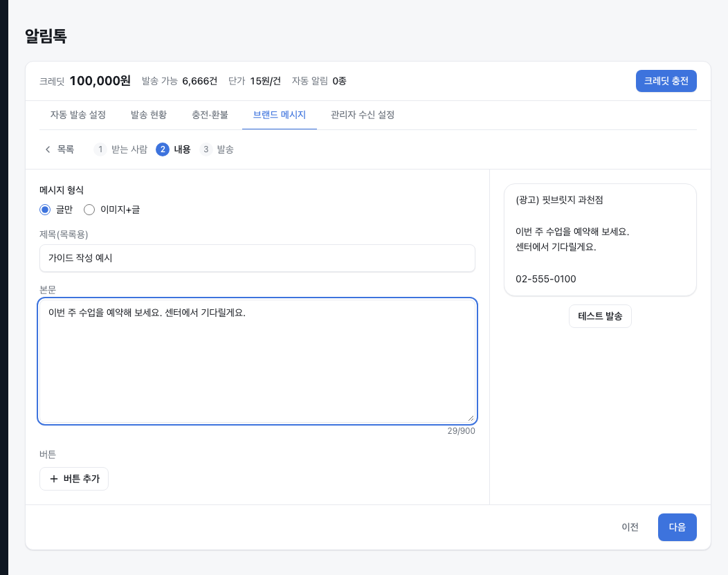This screenshot has width=728, height=575.
Task: Click the 15원/건 unit price
Action: (x=265, y=81)
